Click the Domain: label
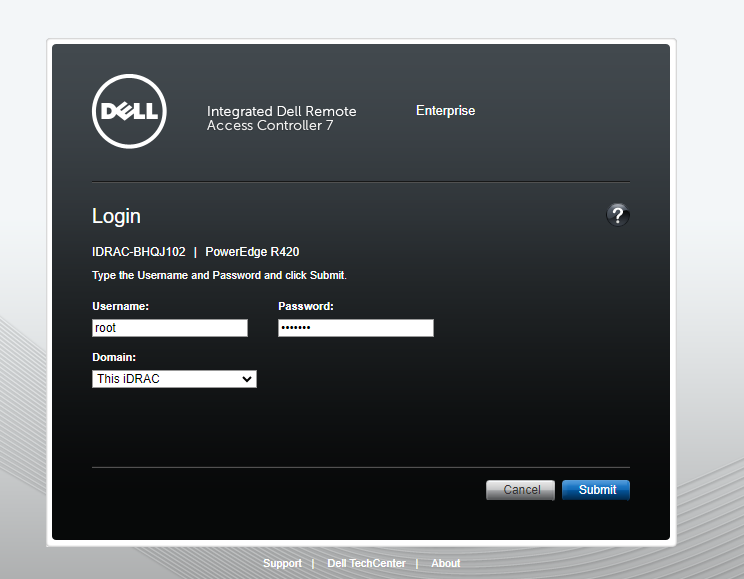 coord(114,357)
